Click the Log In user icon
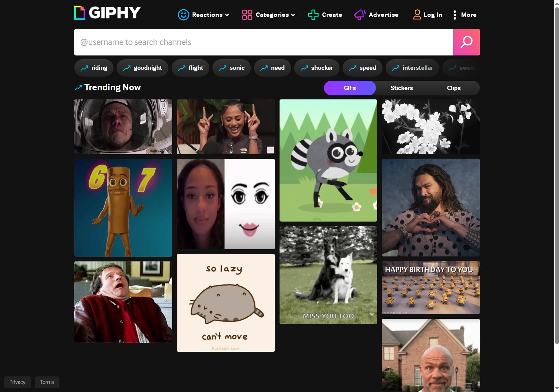 coord(417,15)
